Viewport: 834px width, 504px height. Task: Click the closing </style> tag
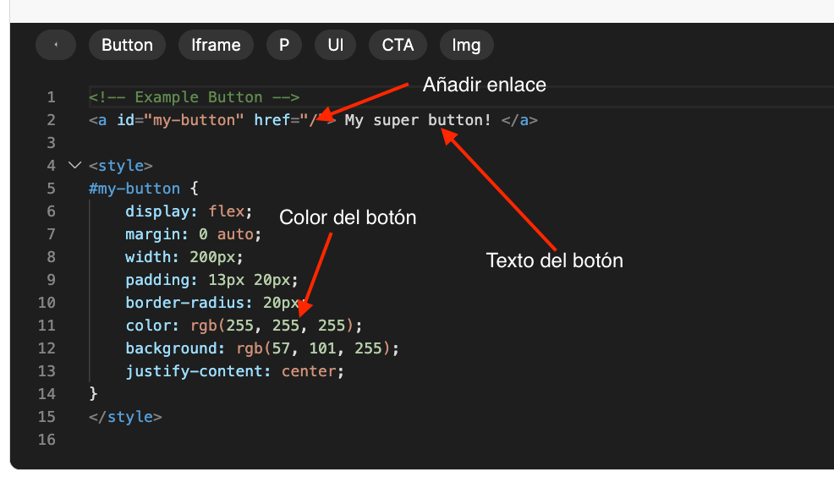tap(125, 416)
